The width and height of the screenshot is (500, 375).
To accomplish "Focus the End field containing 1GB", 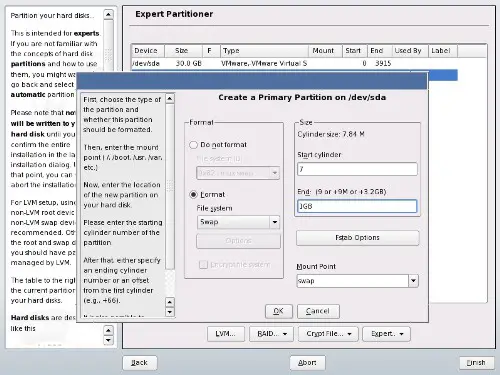I will point(357,206).
